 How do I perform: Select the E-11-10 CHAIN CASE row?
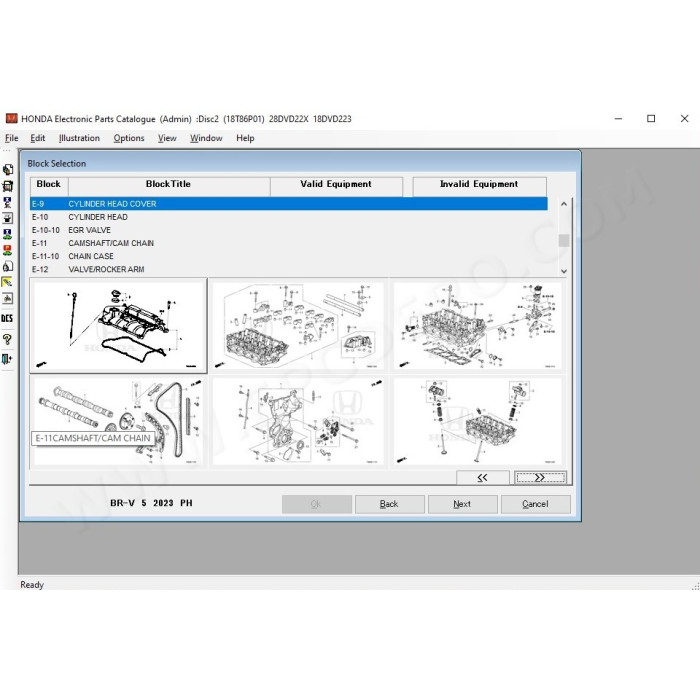pos(288,256)
